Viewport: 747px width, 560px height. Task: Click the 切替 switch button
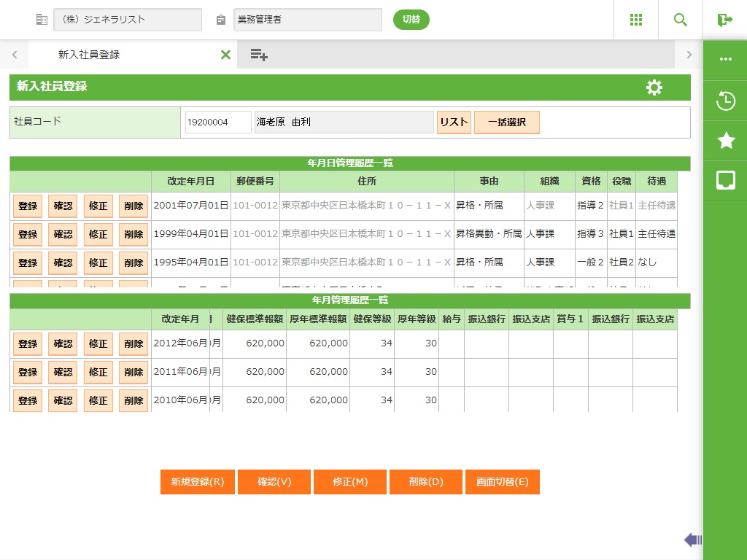pos(411,20)
